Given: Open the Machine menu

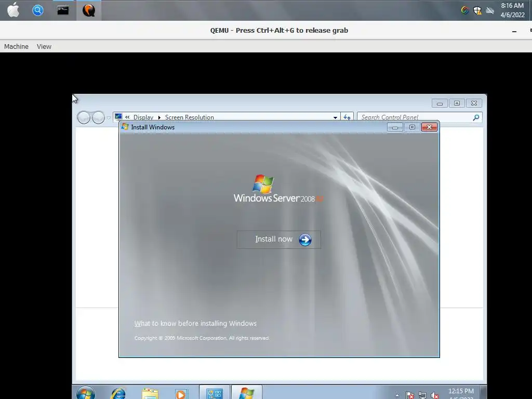Looking at the screenshot, I should click(x=16, y=46).
